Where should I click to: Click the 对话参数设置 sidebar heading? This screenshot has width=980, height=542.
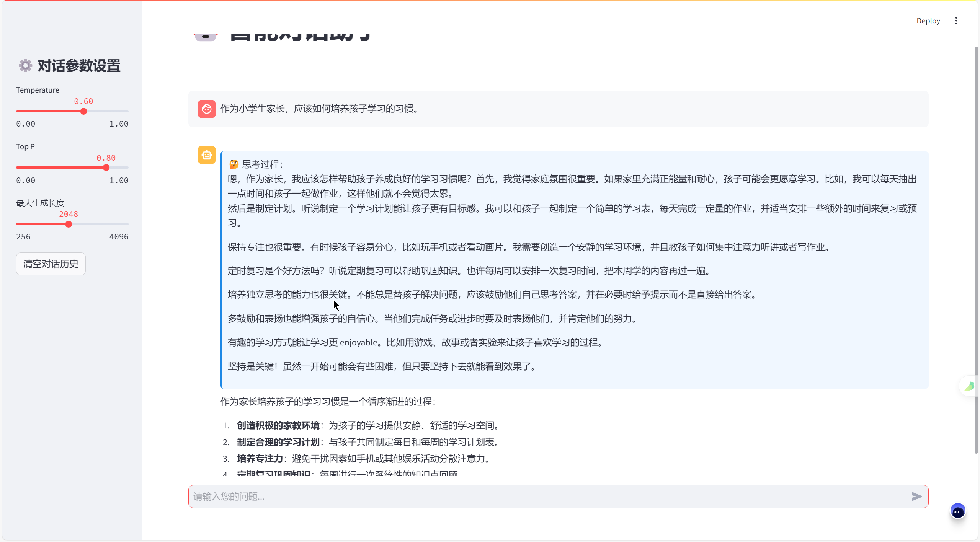coord(79,66)
